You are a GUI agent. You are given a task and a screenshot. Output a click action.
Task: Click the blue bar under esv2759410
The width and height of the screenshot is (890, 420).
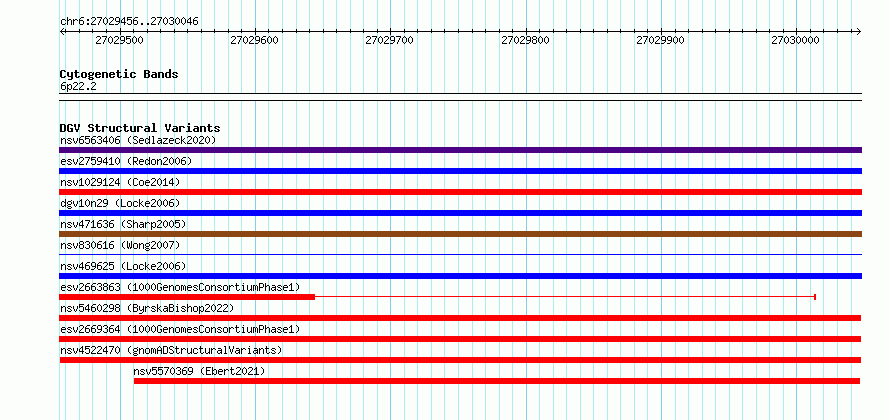pyautogui.click(x=460, y=171)
